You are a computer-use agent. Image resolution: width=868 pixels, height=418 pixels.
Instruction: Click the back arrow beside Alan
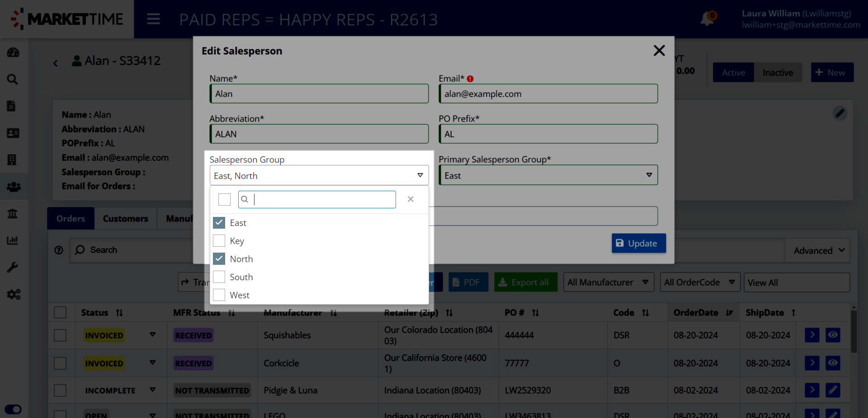pos(56,63)
